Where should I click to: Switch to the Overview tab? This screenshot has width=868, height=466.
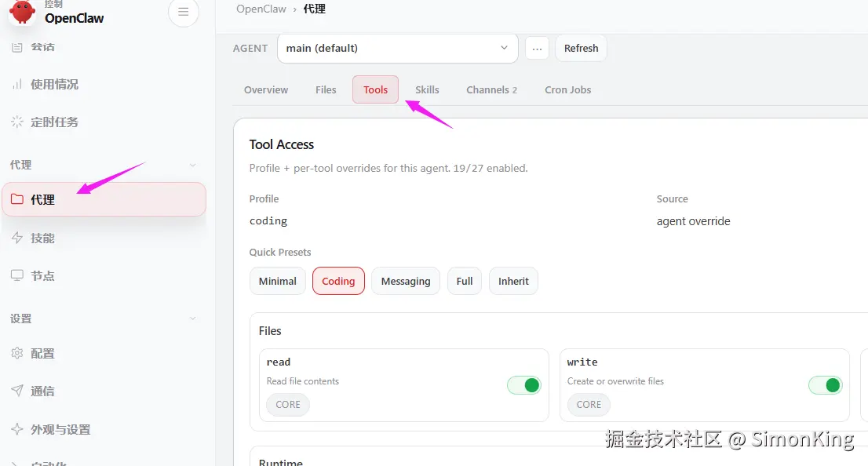[266, 89]
